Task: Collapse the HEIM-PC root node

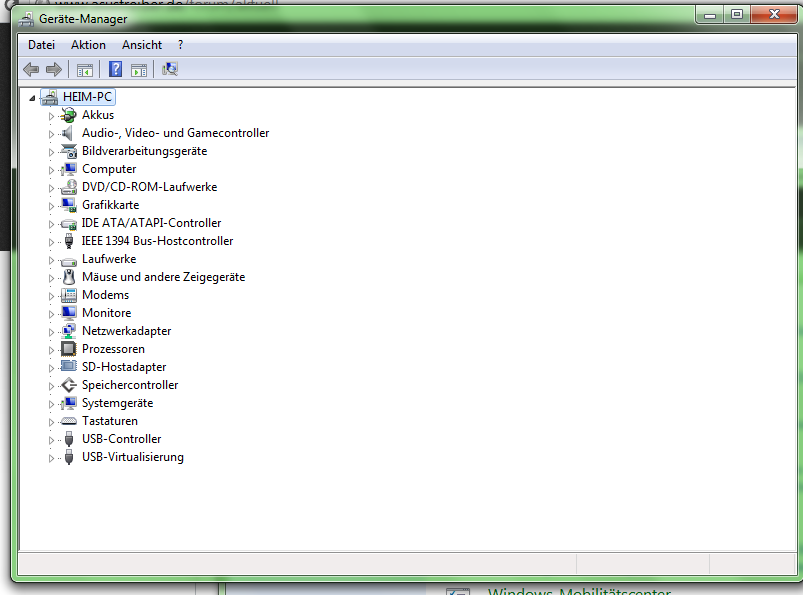Action: [32, 98]
